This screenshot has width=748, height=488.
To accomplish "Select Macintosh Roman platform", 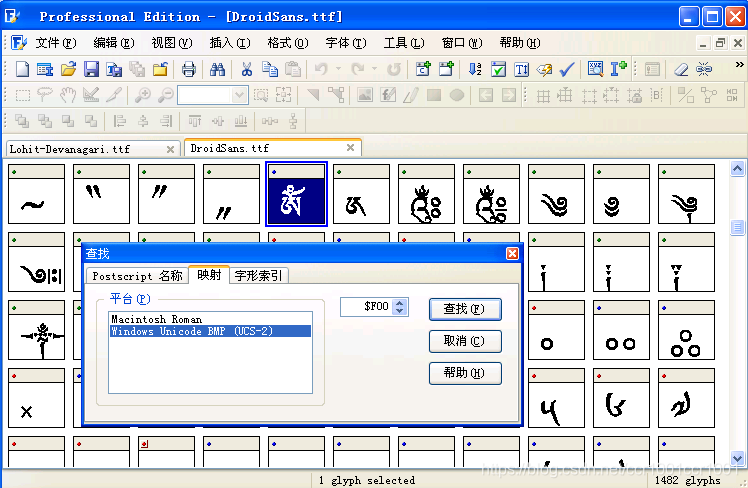I will pyautogui.click(x=210, y=319).
